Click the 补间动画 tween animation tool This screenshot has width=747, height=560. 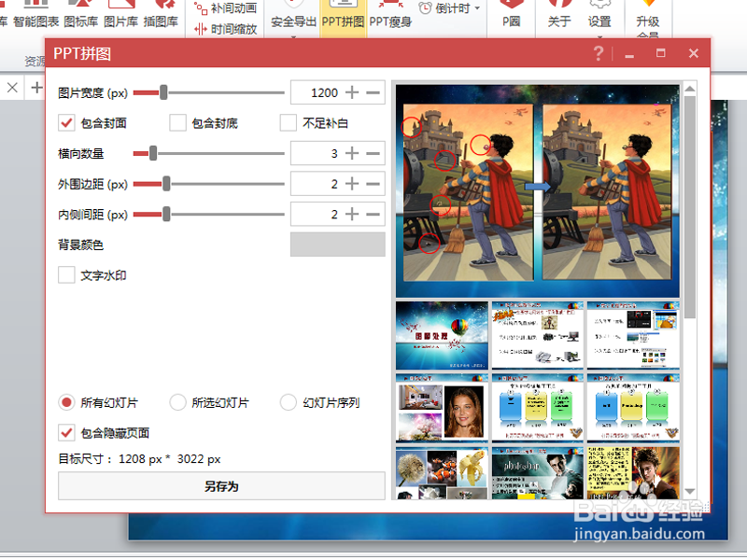coord(226,8)
